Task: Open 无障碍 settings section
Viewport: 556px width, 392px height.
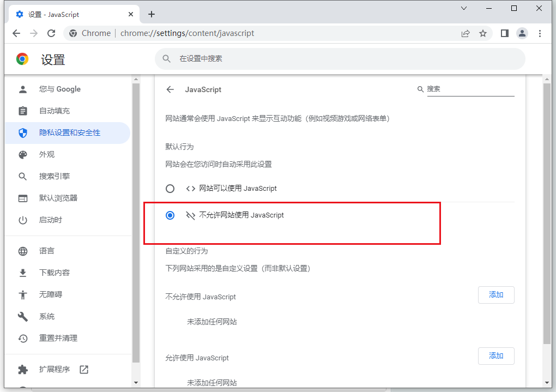Action: 68,294
